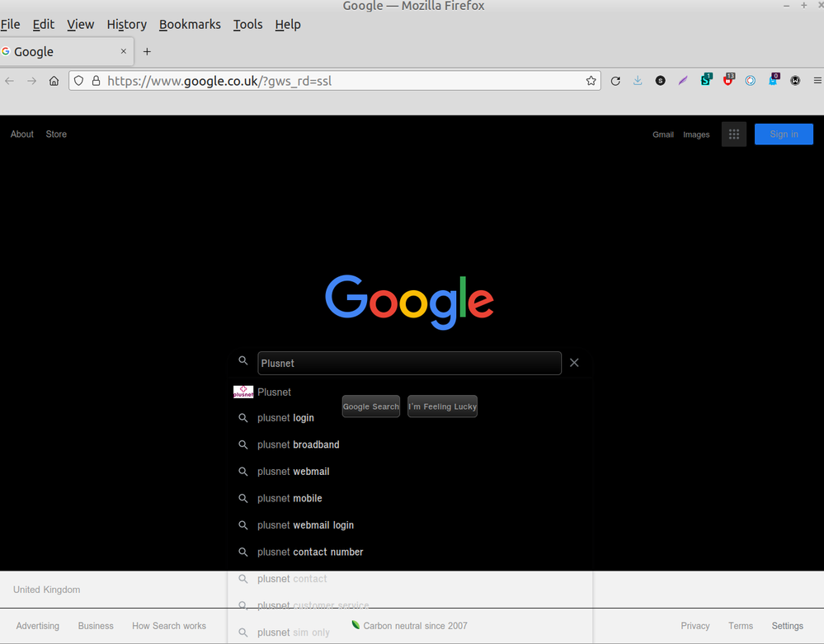Screen dimensions: 824x644
Task: Click the I'm Feeling Lucky button
Action: coord(442,406)
